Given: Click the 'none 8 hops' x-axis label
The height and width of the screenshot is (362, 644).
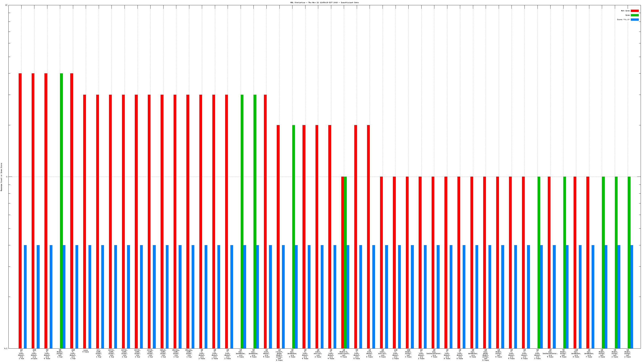Looking at the screenshot, I should coord(86,351).
